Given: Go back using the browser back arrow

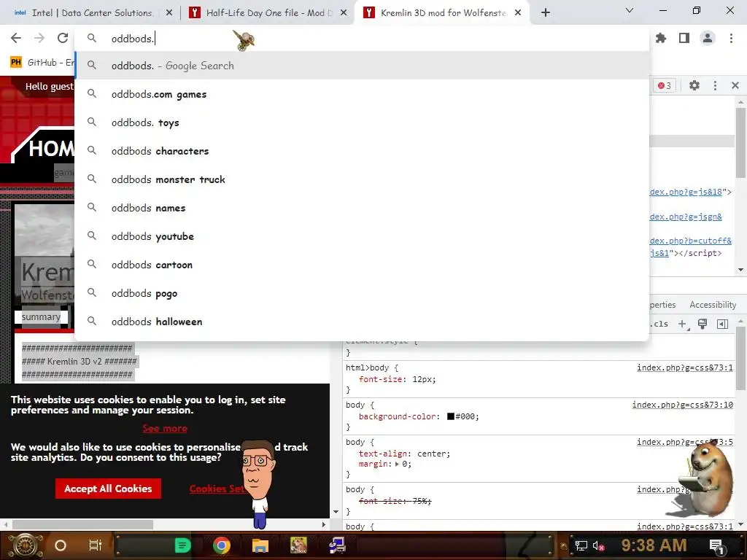Looking at the screenshot, I should pyautogui.click(x=16, y=38).
